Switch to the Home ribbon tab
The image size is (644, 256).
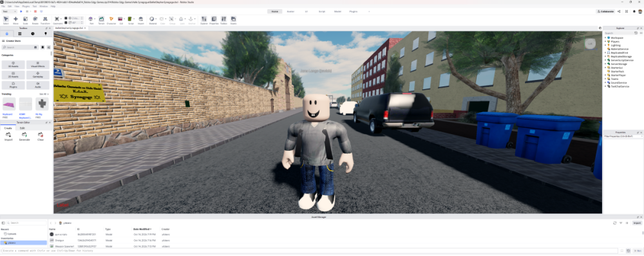tap(275, 12)
